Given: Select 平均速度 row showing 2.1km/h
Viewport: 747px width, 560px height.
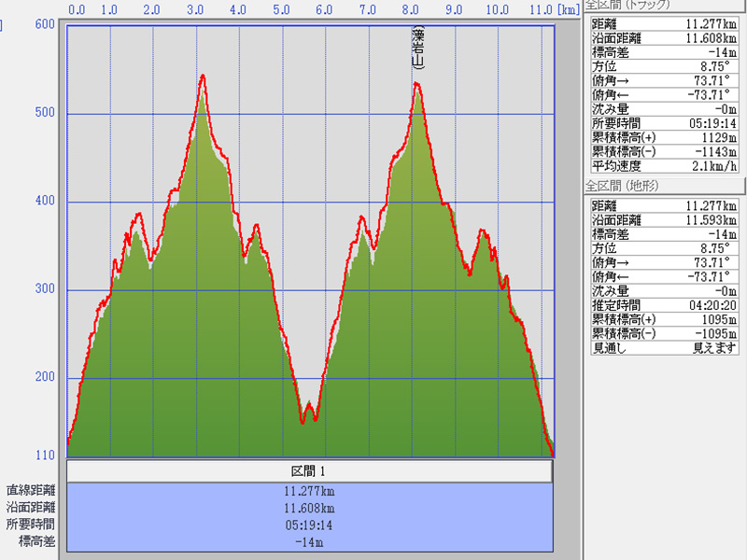Looking at the screenshot, I should 664,165.
